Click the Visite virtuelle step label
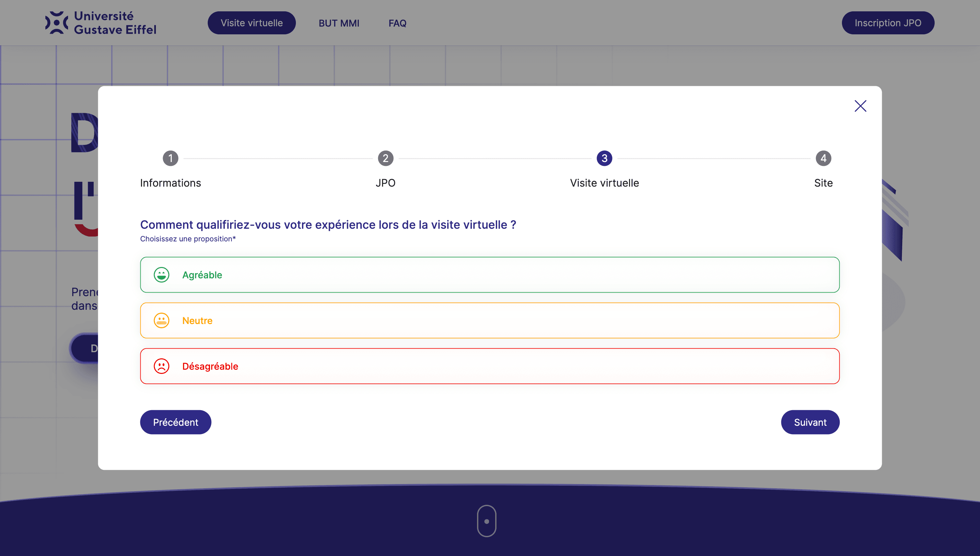 click(x=604, y=183)
